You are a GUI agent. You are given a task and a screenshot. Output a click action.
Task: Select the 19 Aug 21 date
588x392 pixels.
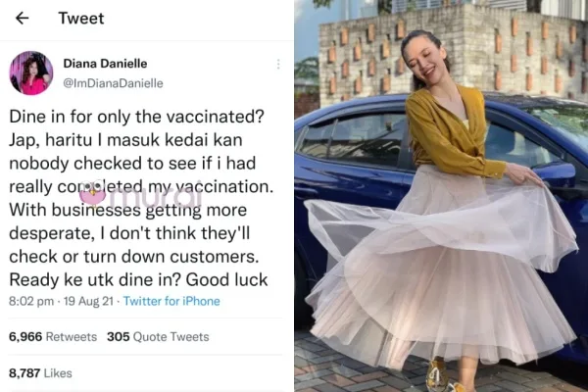point(88,301)
